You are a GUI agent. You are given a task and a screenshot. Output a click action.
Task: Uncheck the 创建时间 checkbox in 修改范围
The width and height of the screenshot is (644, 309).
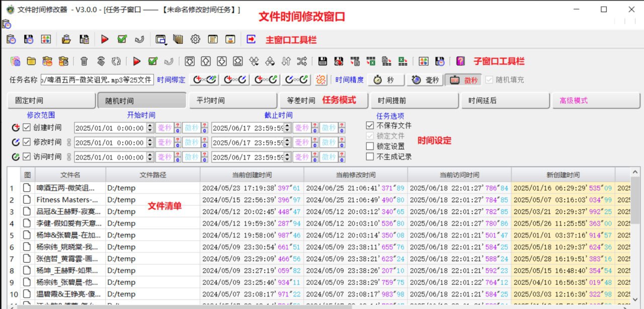point(26,127)
